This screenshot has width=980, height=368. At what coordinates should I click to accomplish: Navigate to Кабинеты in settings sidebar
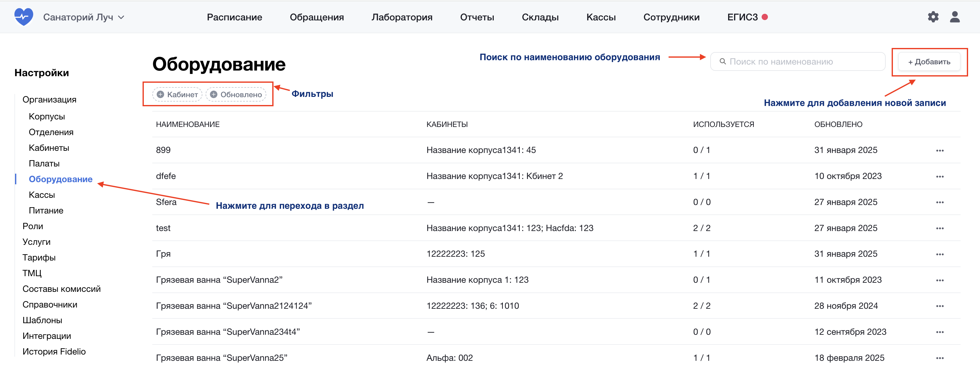point(49,148)
